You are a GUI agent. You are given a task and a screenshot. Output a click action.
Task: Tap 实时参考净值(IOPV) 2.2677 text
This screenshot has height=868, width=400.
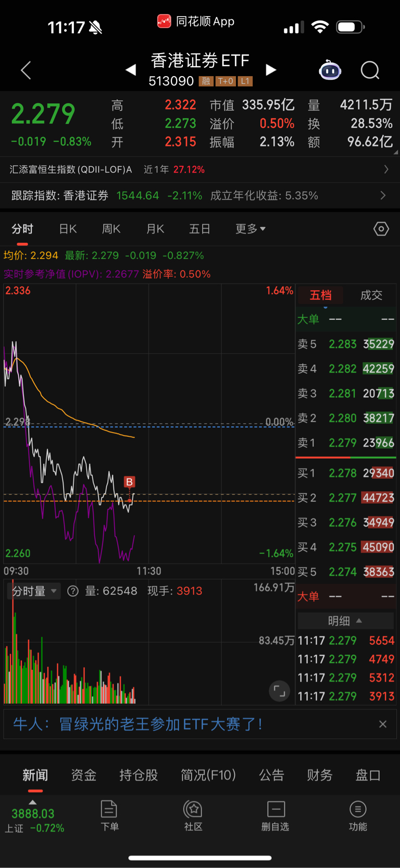click(x=71, y=274)
